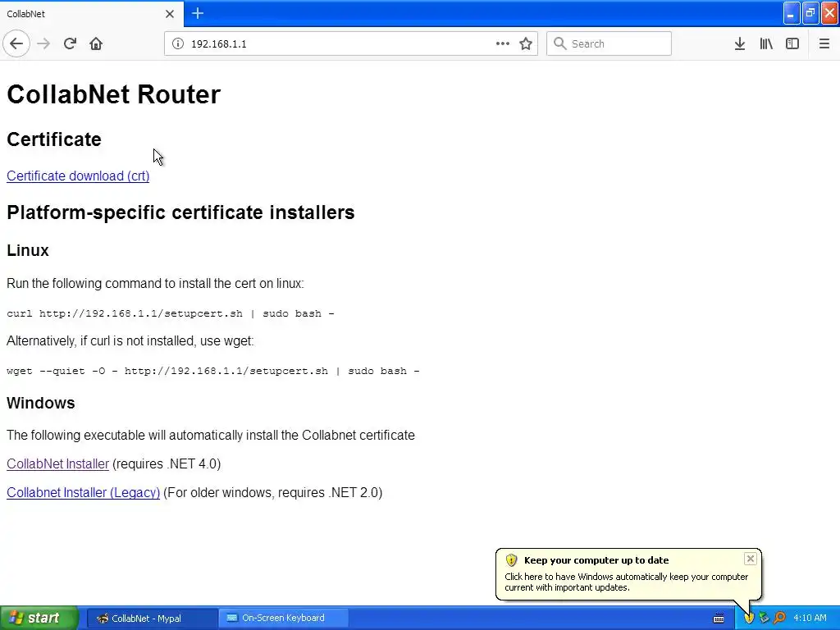Click the network connection tray icon

(x=764, y=619)
